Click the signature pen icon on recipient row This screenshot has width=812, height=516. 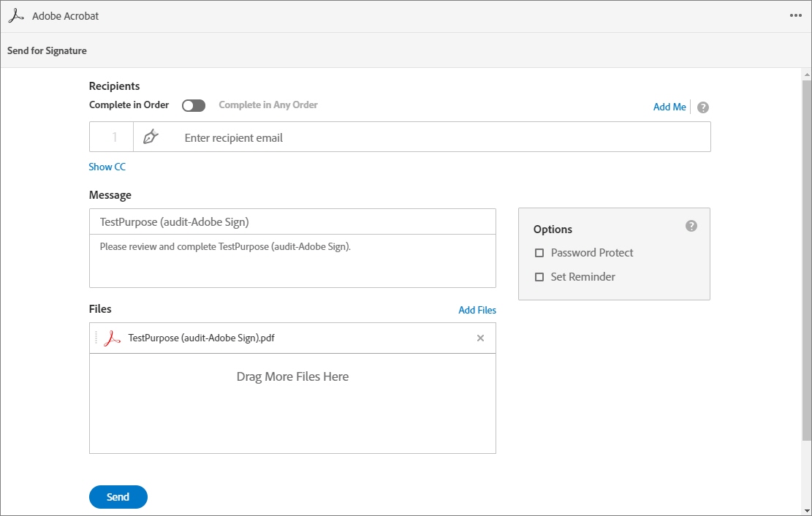tap(152, 137)
